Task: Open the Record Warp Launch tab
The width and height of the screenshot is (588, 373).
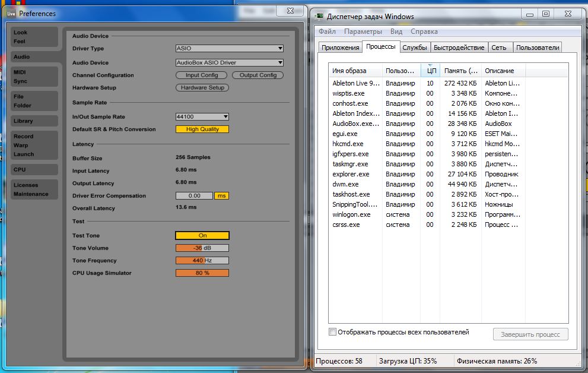Action: [x=34, y=146]
